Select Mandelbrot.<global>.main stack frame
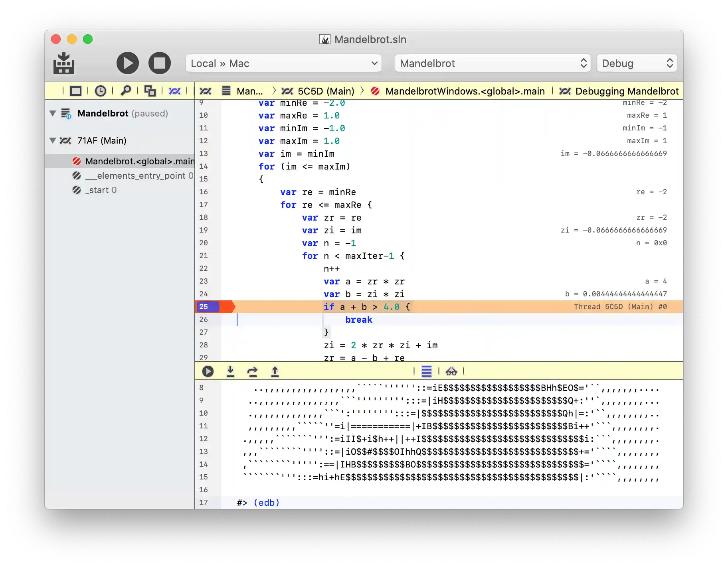 [x=140, y=161]
